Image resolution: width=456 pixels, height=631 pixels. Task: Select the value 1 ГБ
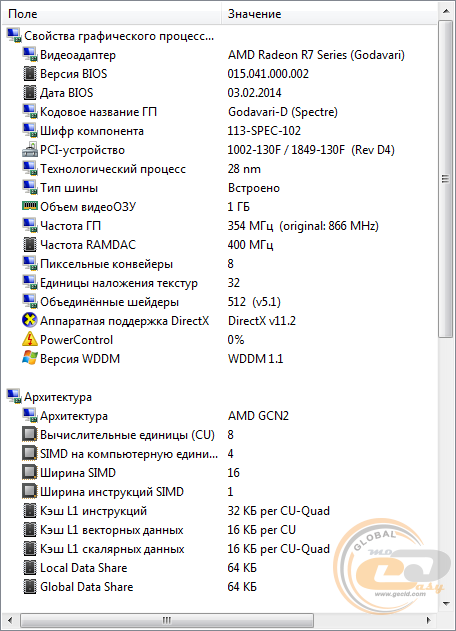point(239,206)
